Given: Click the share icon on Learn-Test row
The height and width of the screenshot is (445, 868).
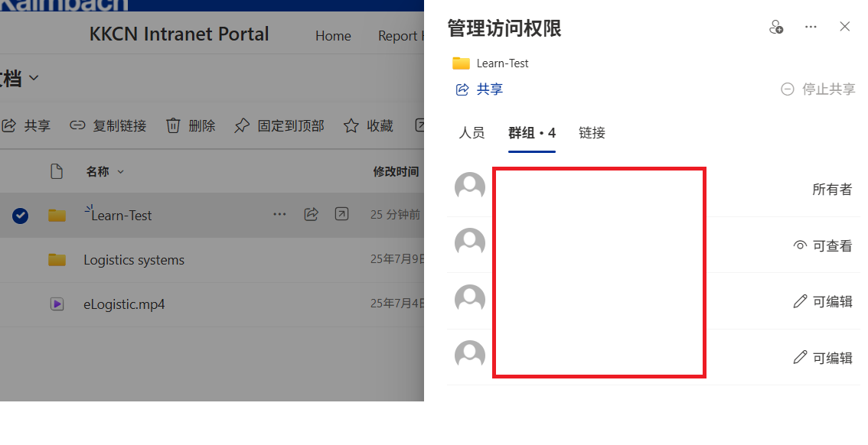Looking at the screenshot, I should pos(311,215).
